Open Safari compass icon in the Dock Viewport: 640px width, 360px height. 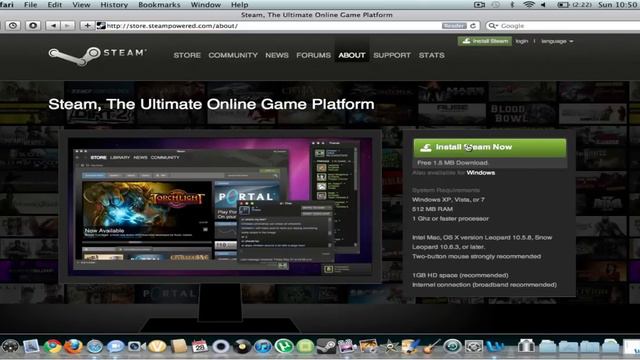(95, 347)
